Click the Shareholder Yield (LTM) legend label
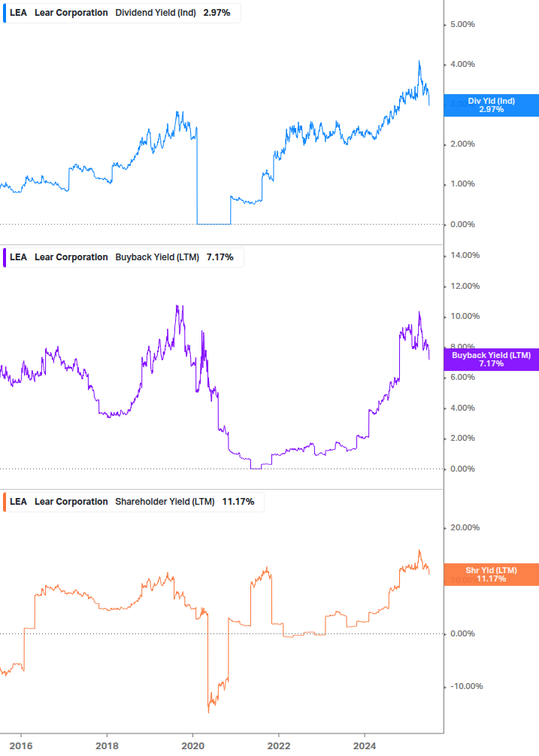 (165, 502)
